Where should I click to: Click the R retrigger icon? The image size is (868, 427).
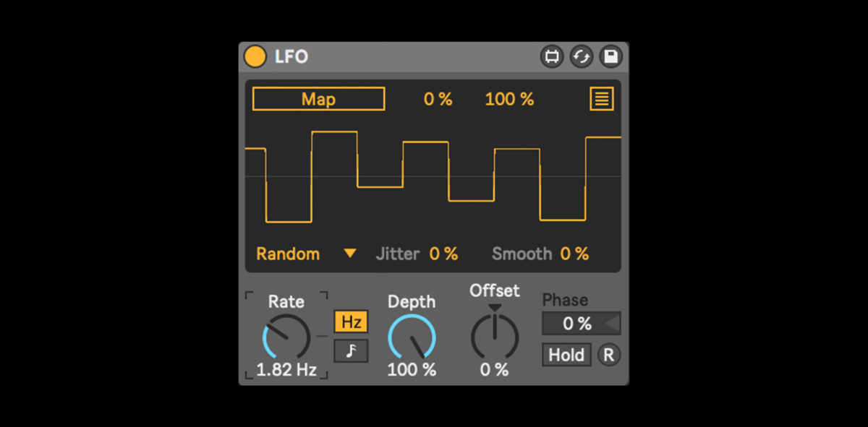pos(608,355)
